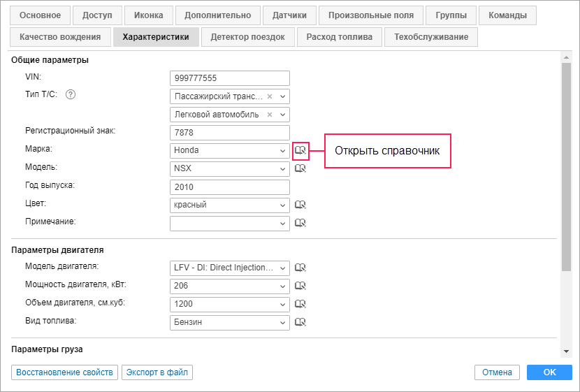Screen dimensions: 580x392
Task: Open the reference book for Модель двигателя
Action: pos(300,268)
